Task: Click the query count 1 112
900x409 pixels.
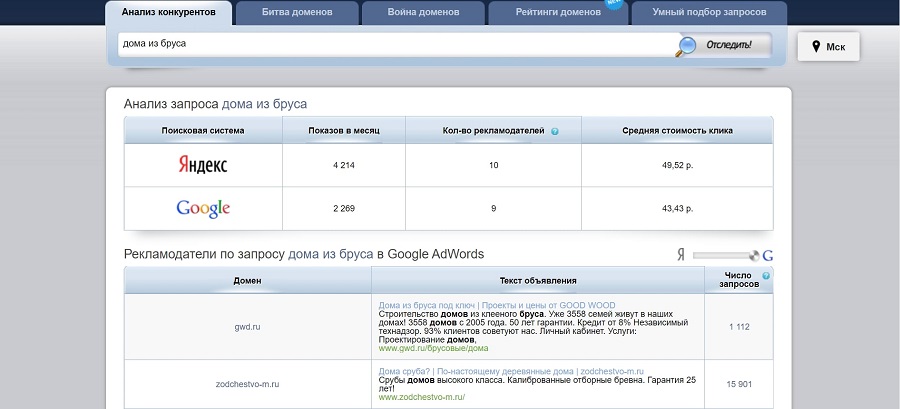Action: tap(739, 327)
